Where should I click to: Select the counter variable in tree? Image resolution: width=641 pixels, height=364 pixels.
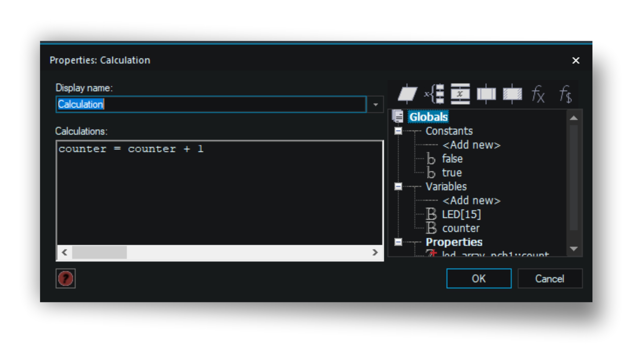pos(461,228)
